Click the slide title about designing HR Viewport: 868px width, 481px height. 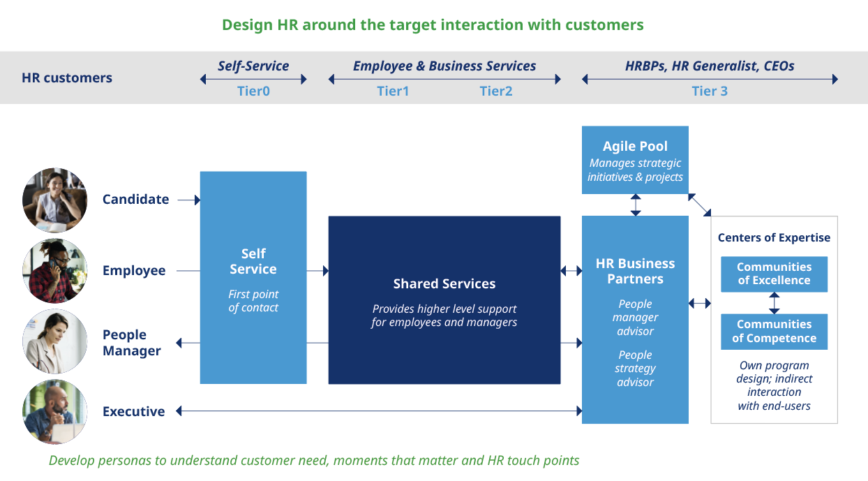point(433,25)
